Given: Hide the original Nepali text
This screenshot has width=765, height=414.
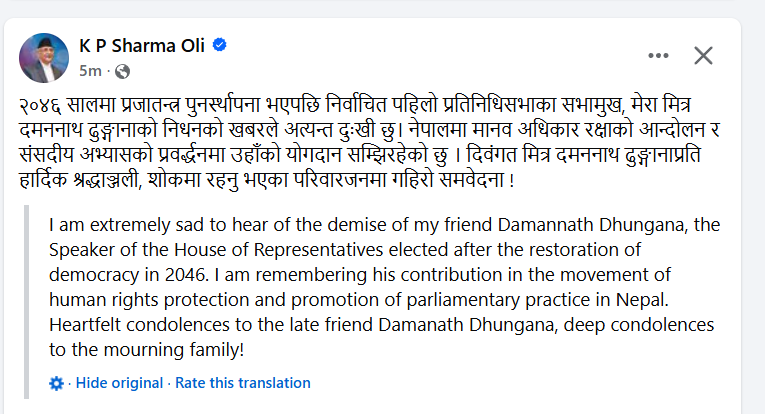Looking at the screenshot, I should tap(119, 383).
